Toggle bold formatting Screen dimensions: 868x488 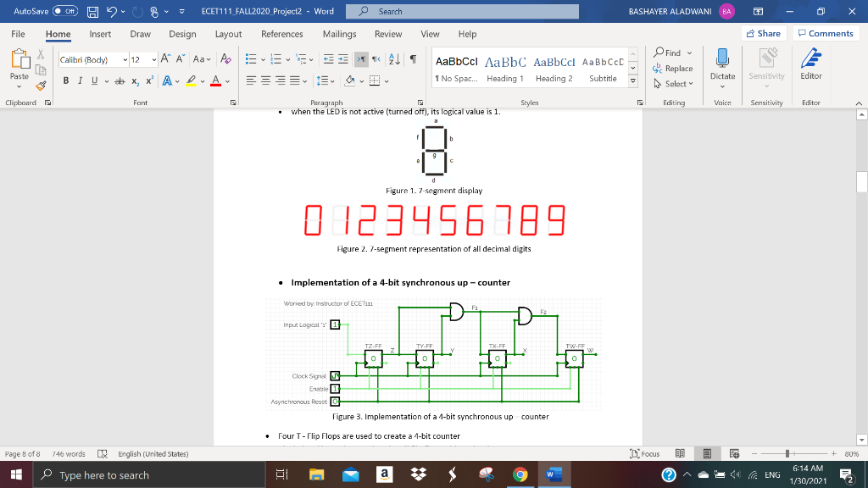pos(66,80)
